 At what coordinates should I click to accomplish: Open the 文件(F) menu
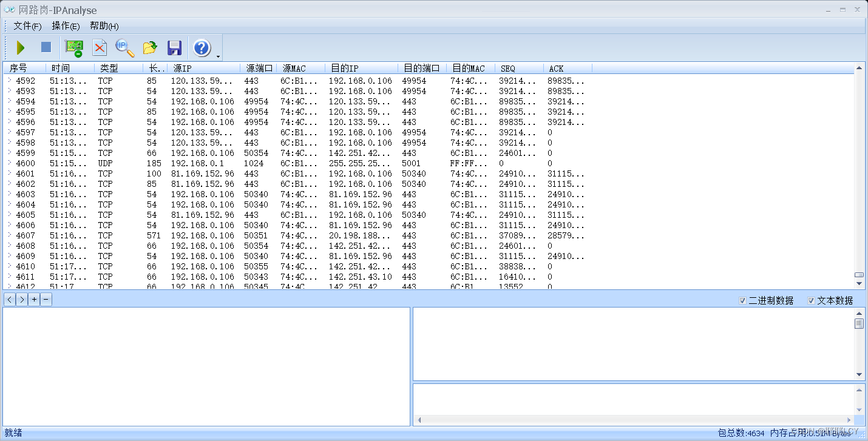(27, 26)
